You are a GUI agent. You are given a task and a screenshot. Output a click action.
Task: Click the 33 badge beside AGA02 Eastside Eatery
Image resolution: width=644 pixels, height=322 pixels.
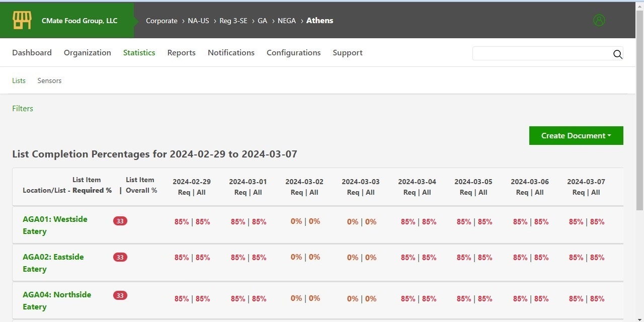tap(120, 257)
